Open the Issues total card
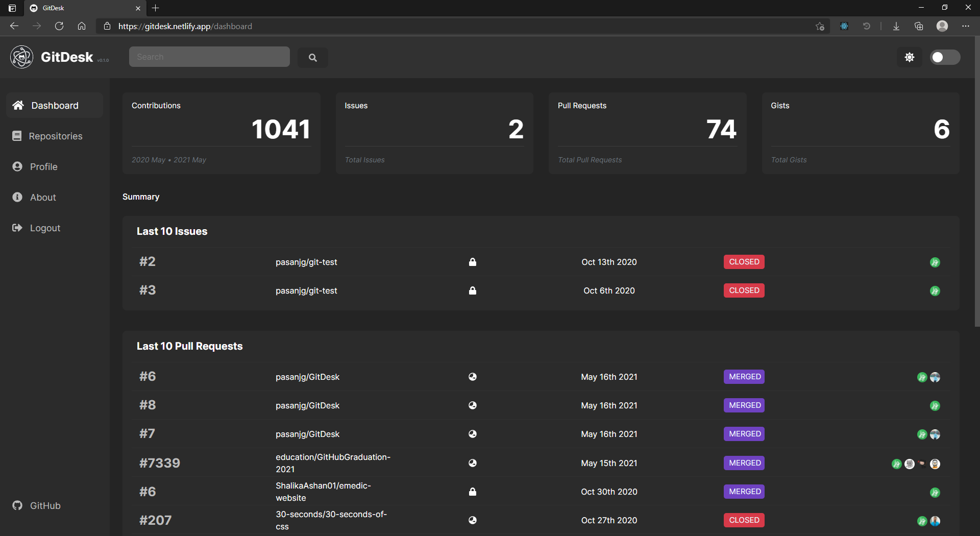 [x=434, y=133]
